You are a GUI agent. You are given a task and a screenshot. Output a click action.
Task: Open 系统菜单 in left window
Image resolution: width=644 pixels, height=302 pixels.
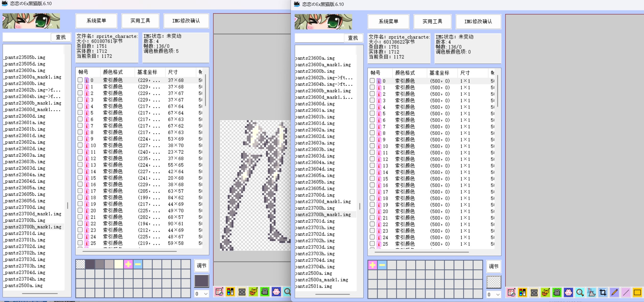point(96,21)
